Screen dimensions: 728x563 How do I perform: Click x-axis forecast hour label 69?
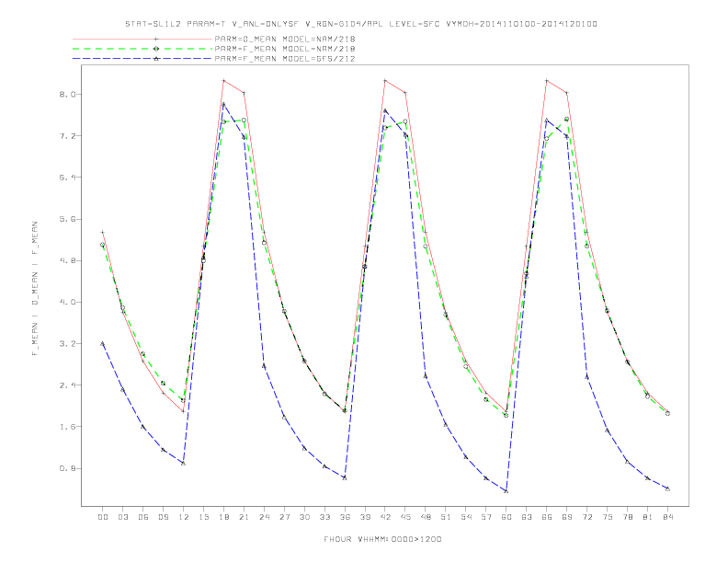point(567,517)
